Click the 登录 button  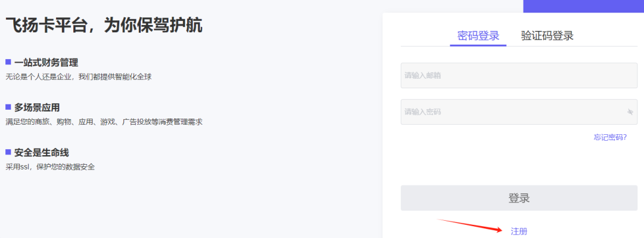click(x=519, y=198)
